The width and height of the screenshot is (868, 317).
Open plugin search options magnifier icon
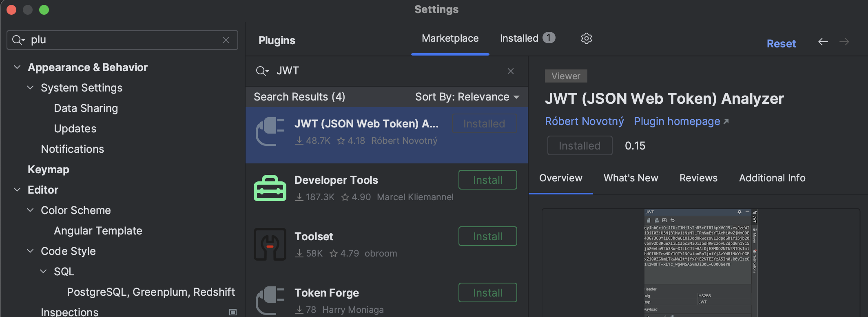click(x=262, y=71)
